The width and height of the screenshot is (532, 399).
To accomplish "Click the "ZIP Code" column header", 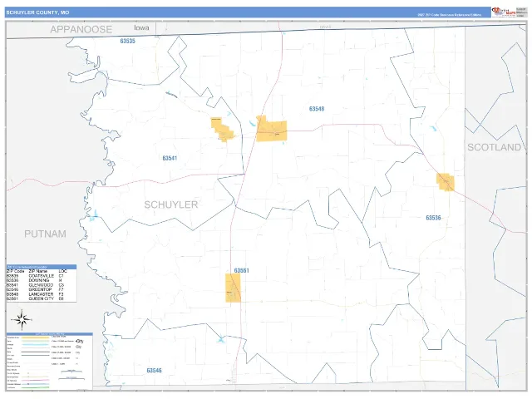I will click(x=16, y=272).
